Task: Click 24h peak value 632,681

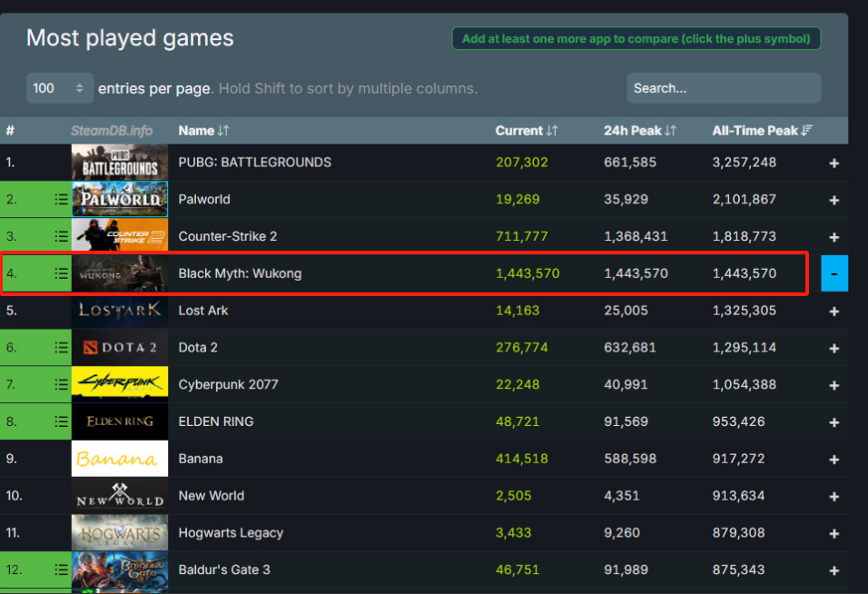Action: [630, 348]
